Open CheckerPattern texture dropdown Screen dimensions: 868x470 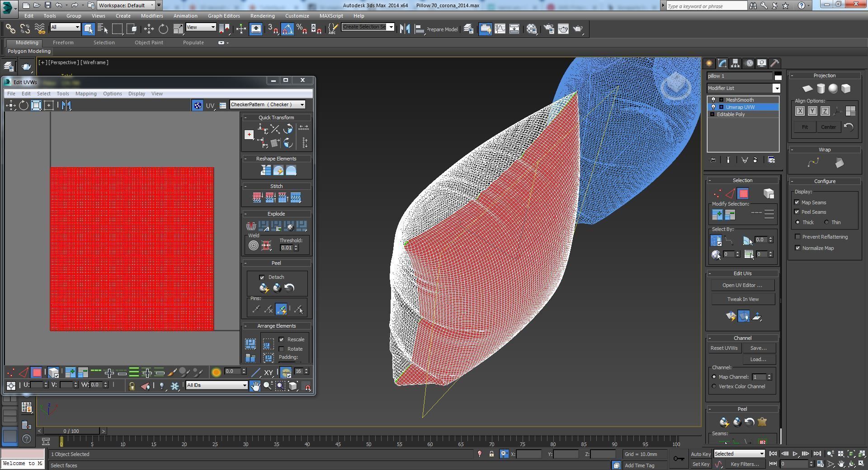(x=267, y=105)
